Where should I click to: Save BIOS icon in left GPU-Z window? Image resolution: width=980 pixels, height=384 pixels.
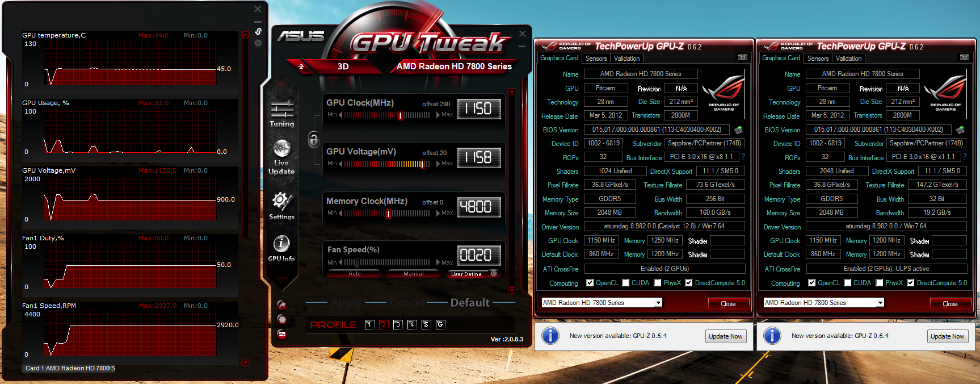pos(738,130)
